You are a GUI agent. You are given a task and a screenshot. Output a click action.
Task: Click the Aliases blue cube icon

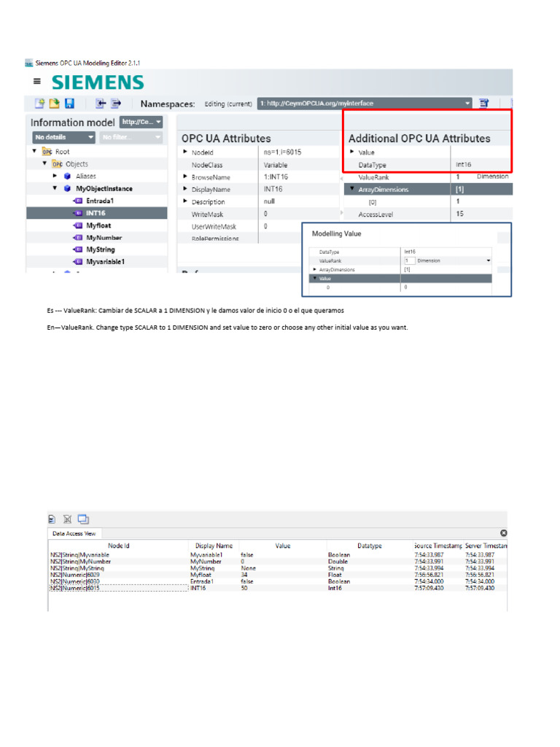click(67, 177)
